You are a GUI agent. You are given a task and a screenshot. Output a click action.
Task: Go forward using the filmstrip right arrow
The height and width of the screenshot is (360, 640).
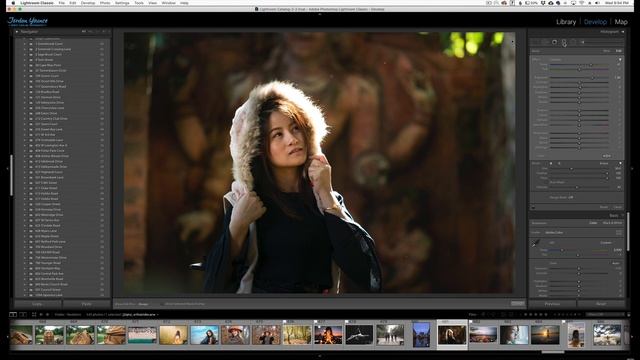point(47,315)
